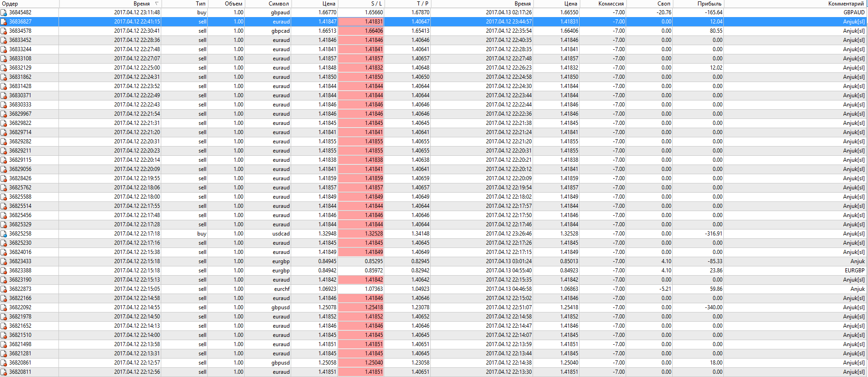The height and width of the screenshot is (377, 868).
Task: Click swap value -20.76
Action: (x=664, y=12)
